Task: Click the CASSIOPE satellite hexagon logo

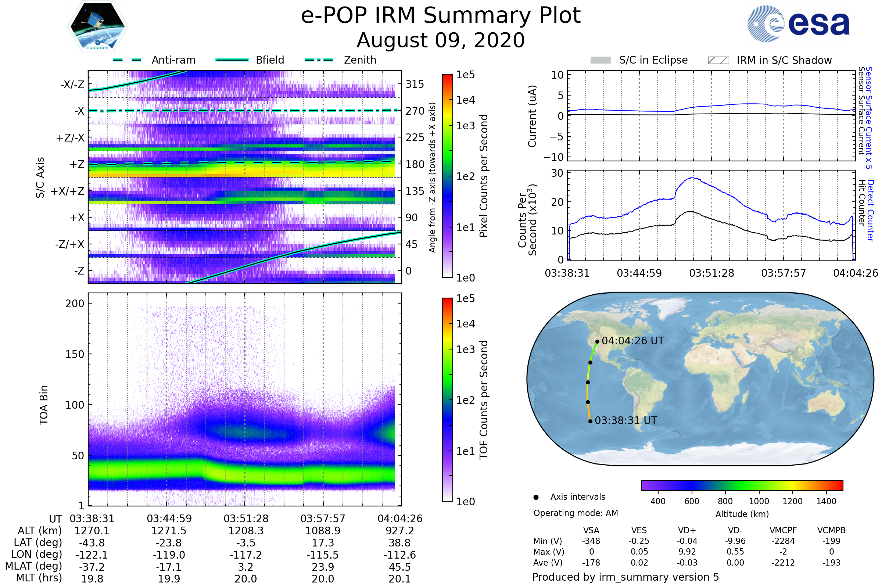Action: click(97, 27)
